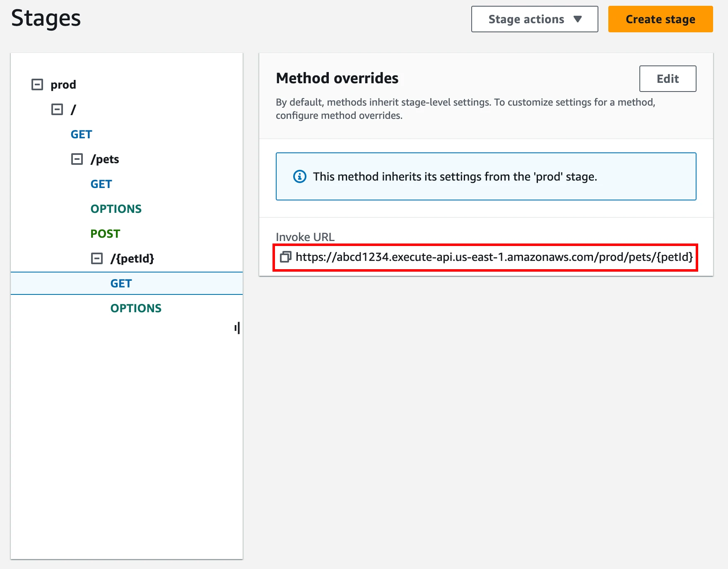The height and width of the screenshot is (569, 728).
Task: Click the Create stage button
Action: coord(661,19)
